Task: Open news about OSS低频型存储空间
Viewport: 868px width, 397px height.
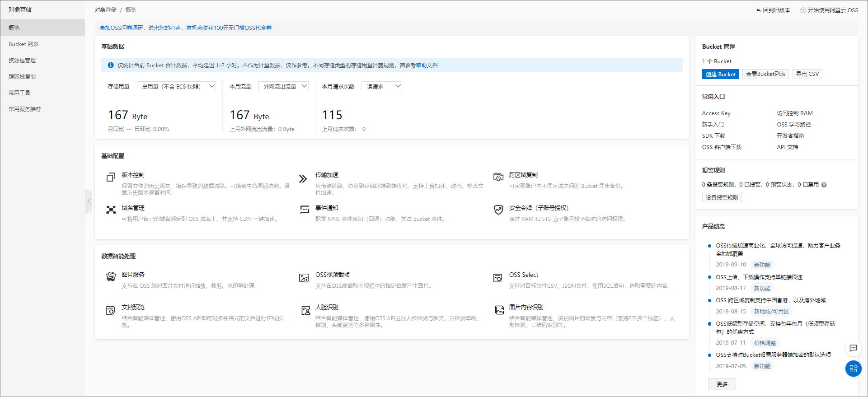Action: point(775,328)
